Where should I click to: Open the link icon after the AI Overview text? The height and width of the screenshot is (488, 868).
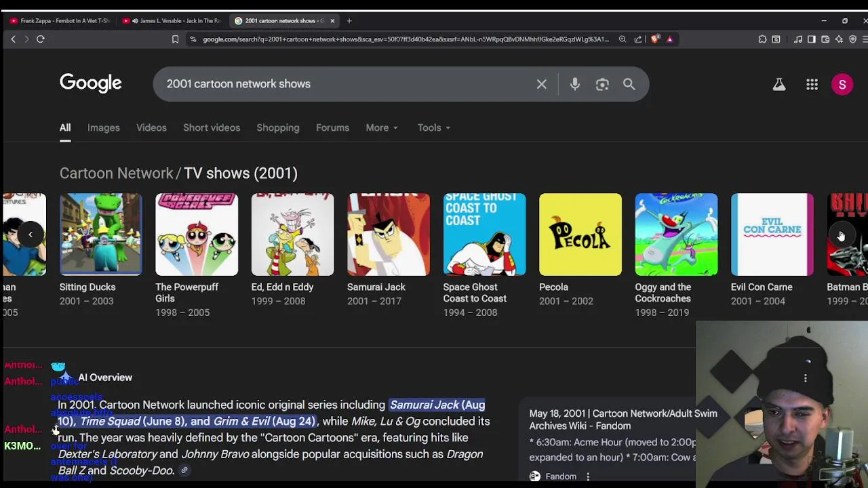pyautogui.click(x=184, y=470)
